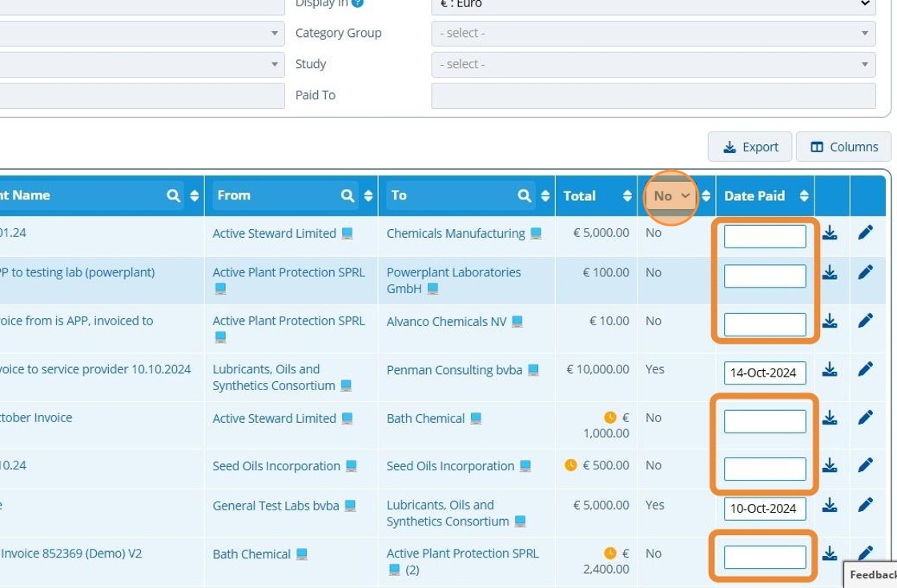Edit the Chemicals Manufacturing invoice row
The width and height of the screenshot is (897, 588).
point(865,232)
